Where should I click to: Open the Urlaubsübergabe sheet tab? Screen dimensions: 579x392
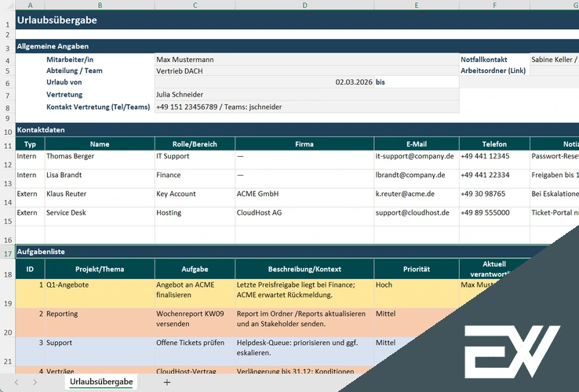101,382
